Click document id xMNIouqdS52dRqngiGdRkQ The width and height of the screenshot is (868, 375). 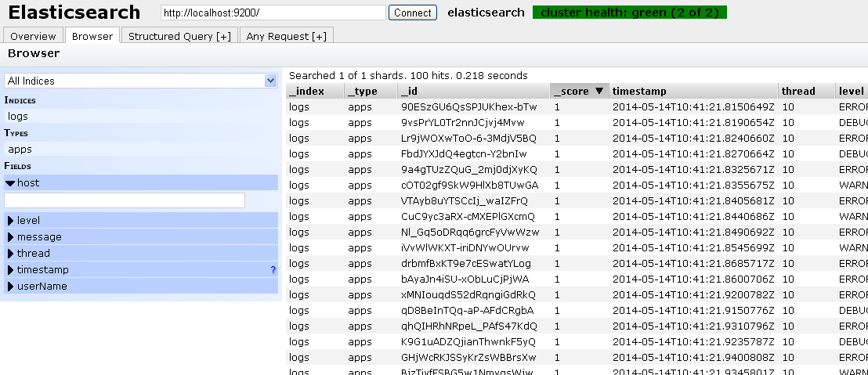tap(468, 295)
